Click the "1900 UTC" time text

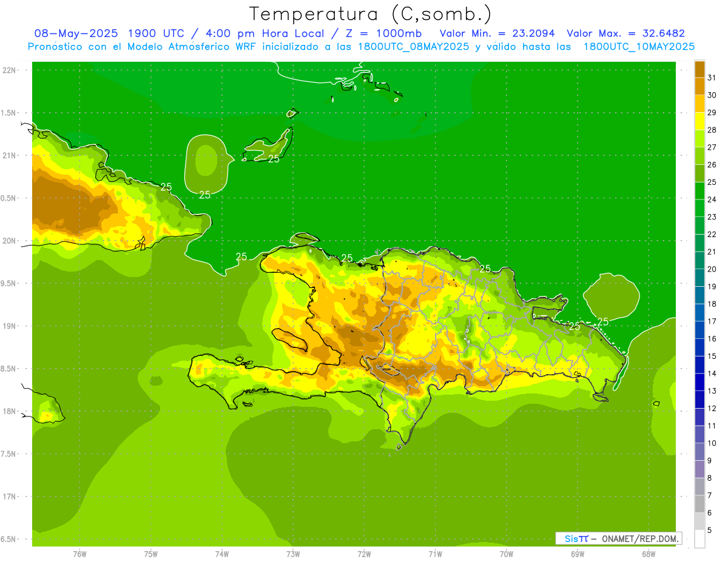point(157,33)
